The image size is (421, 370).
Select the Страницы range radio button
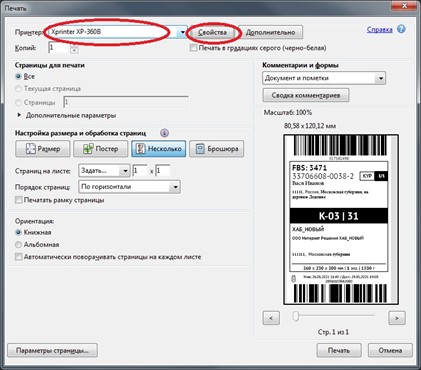click(18, 102)
